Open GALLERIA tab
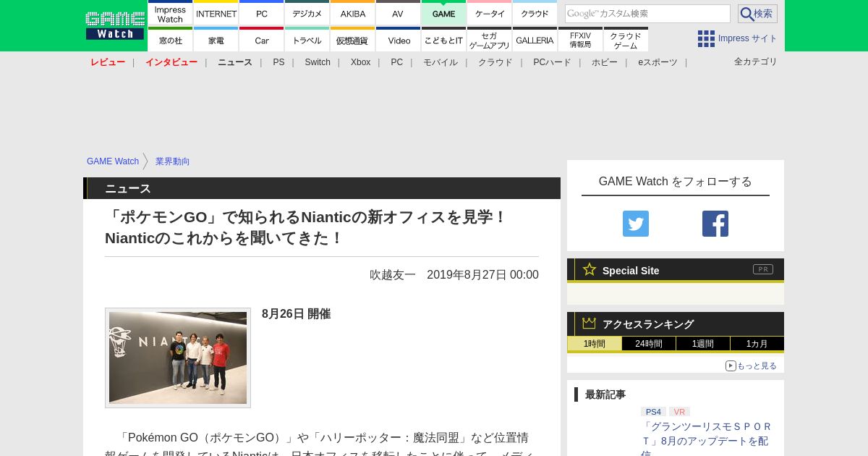Screen dimensions: 868x456 [535, 40]
